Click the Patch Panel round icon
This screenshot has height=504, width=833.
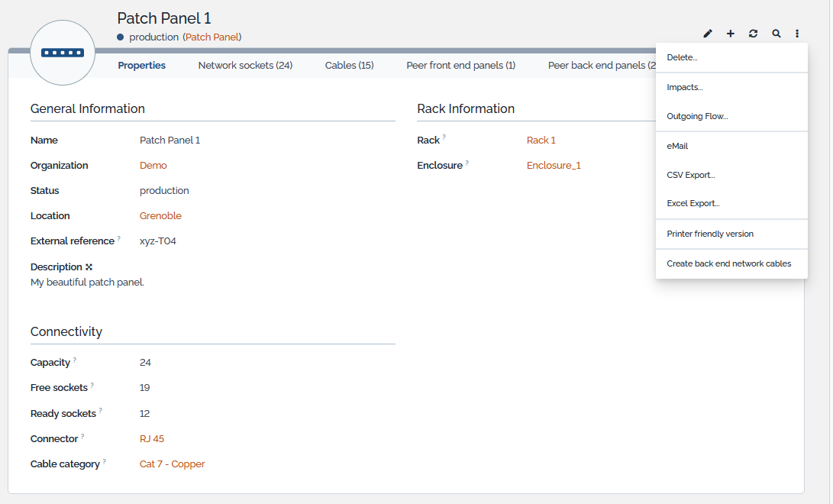click(62, 53)
